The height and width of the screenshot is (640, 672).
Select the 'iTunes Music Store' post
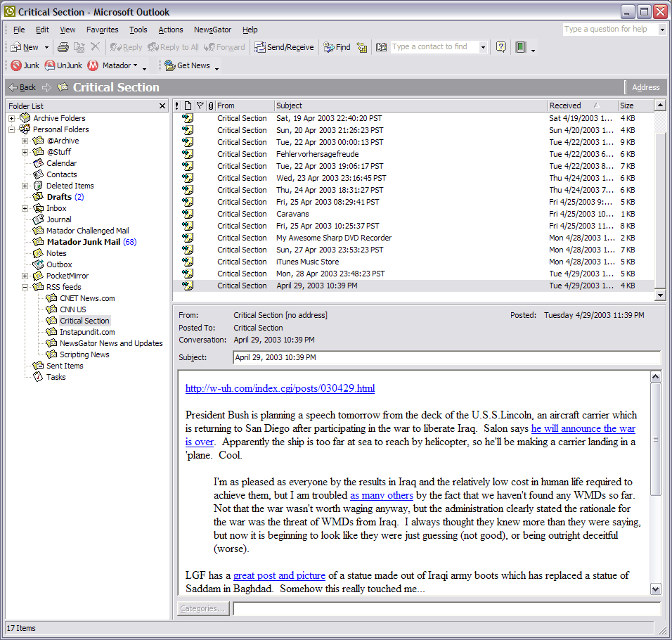(413, 262)
